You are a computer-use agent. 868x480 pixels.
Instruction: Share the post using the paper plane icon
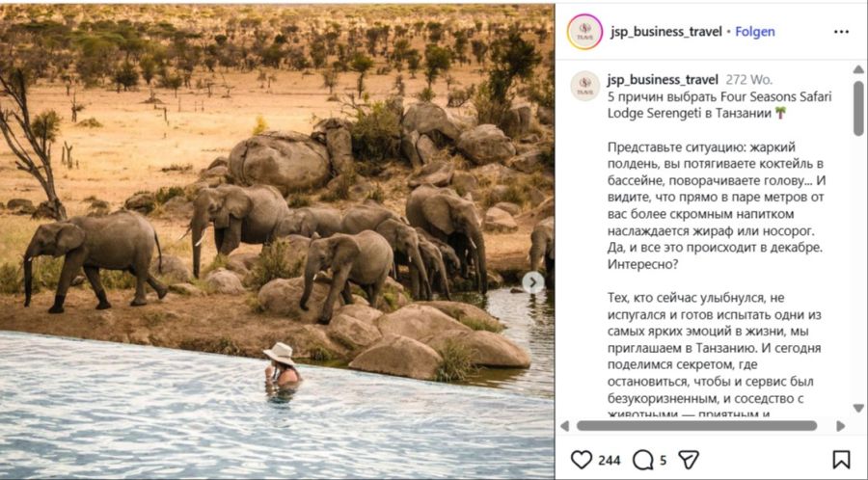coord(688,460)
